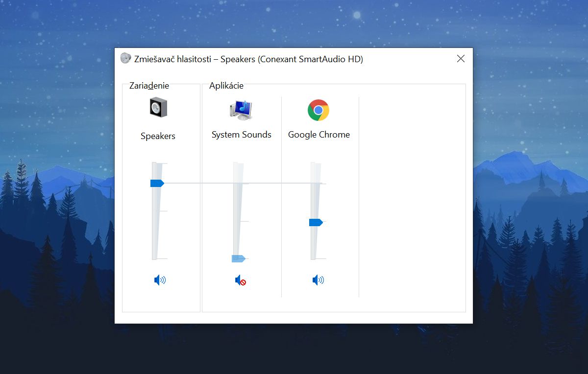Screen dimensions: 588x374
Task: Click the Google Chrome volume slider handle
Action: 316,222
